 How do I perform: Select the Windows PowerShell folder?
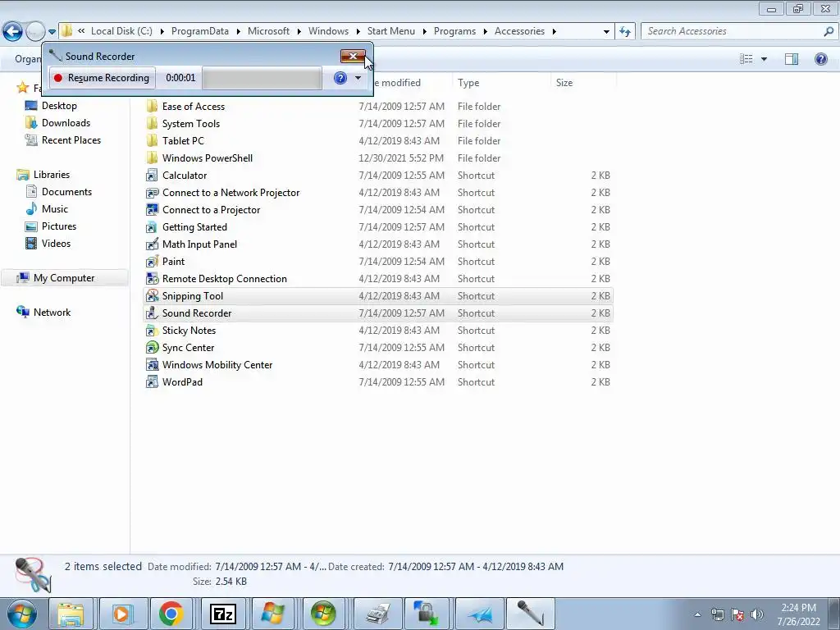point(208,157)
